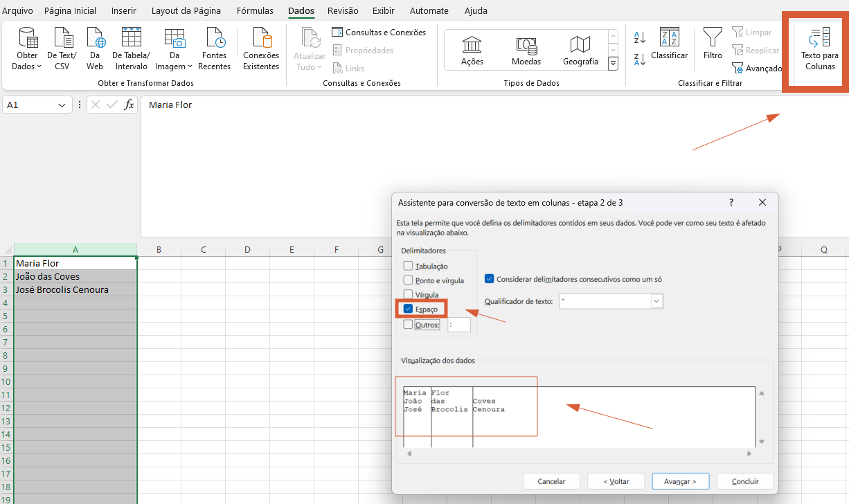The height and width of the screenshot is (504, 849).
Task: Click the Filtro funnel icon
Action: (713, 44)
